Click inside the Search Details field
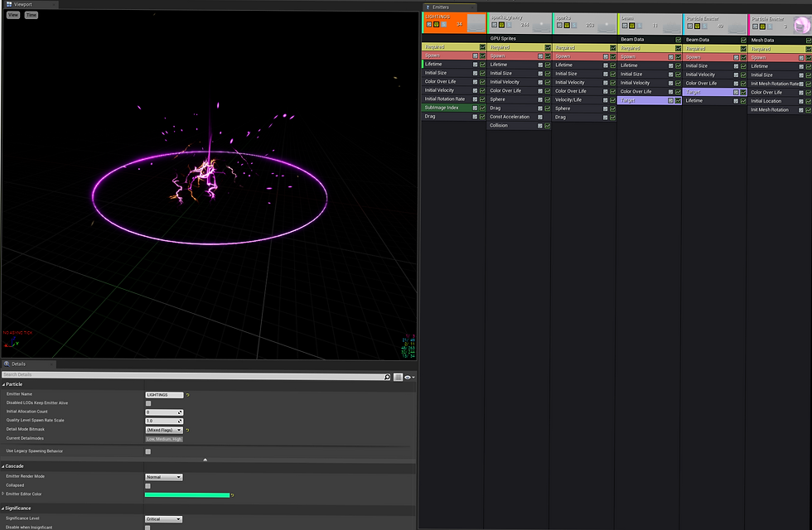 (x=166, y=374)
